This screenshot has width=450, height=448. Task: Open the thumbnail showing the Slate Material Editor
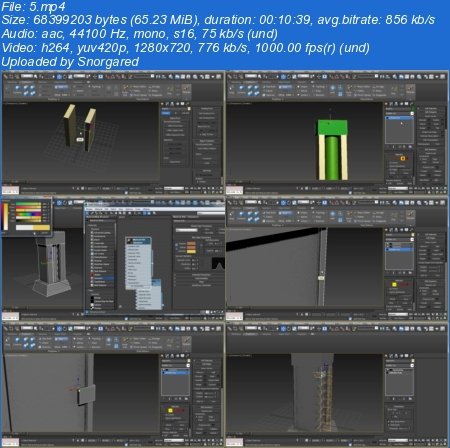tap(113, 259)
